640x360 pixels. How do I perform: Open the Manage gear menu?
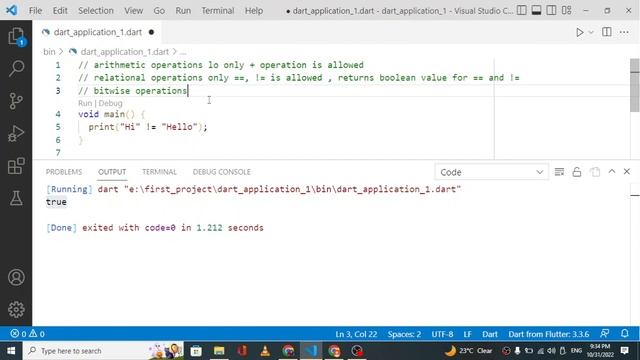coord(16,309)
